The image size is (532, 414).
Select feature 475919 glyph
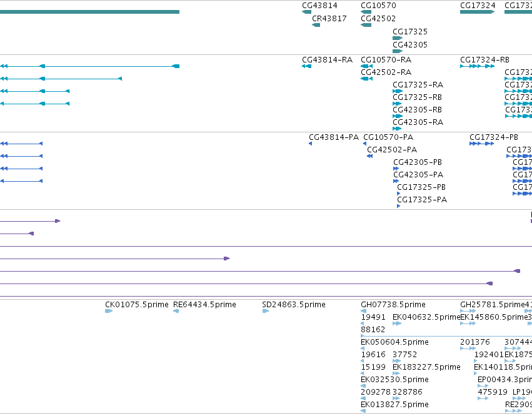click(x=483, y=398)
